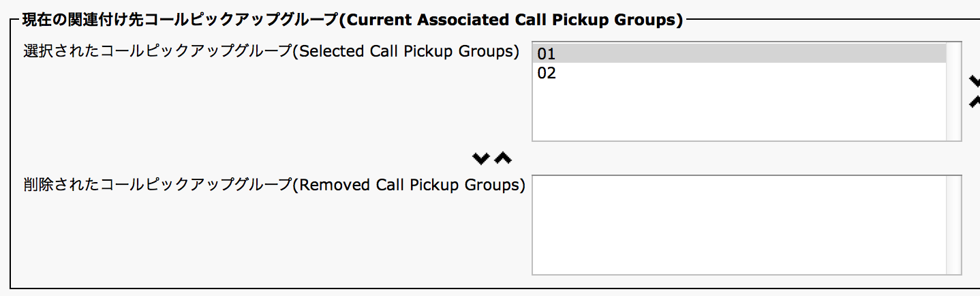This screenshot has width=980, height=296.
Task: Click the up reorder arrow right of Selected list
Action: pos(974,101)
